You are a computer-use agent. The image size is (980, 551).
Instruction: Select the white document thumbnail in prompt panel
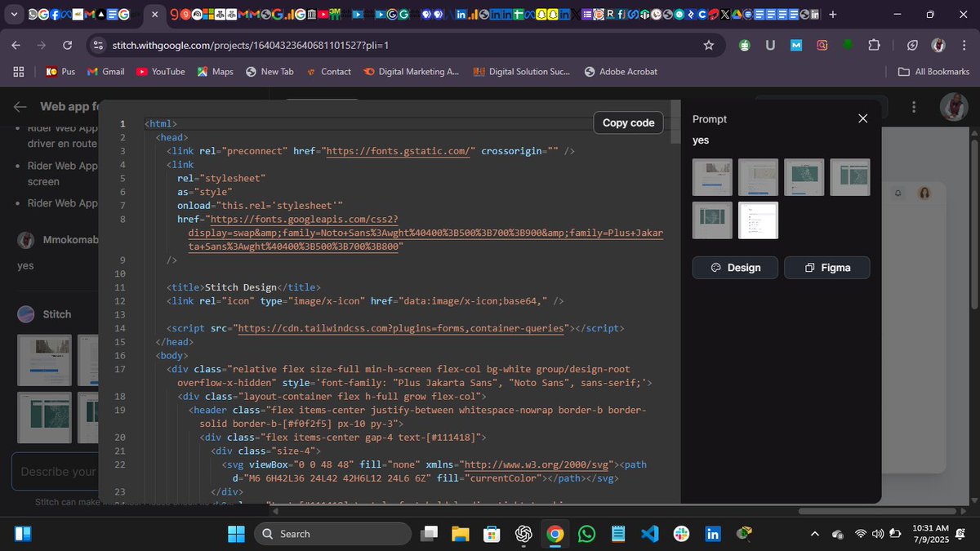(x=758, y=220)
